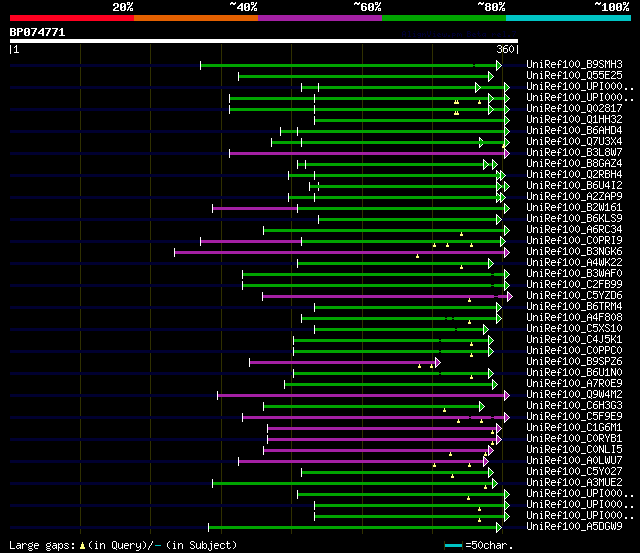
Task: Click the green alignment bar of UniRef100_Q55E25
Action: click(x=364, y=76)
